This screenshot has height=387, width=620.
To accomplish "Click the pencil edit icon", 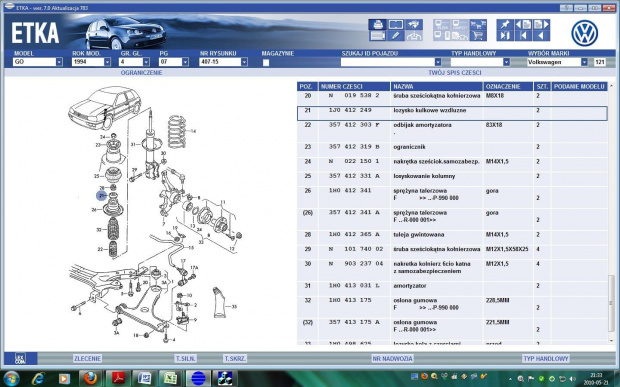I will tap(396, 36).
